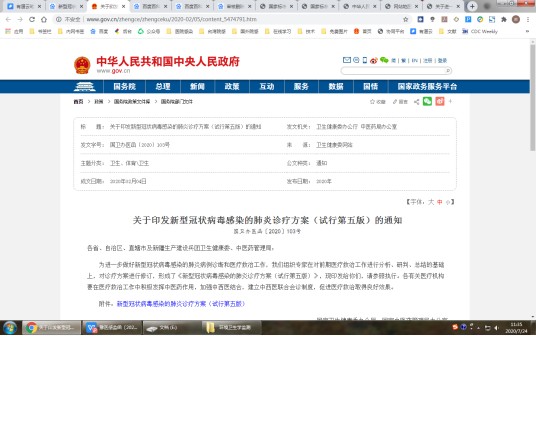
Task: Switch to the last browser tab
Action: click(x=443, y=6)
